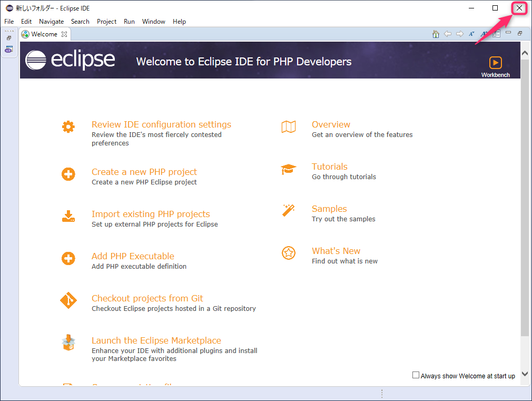Click the plus icon beside Create a new PHP project
Image resolution: width=532 pixels, height=401 pixels.
[x=68, y=174]
